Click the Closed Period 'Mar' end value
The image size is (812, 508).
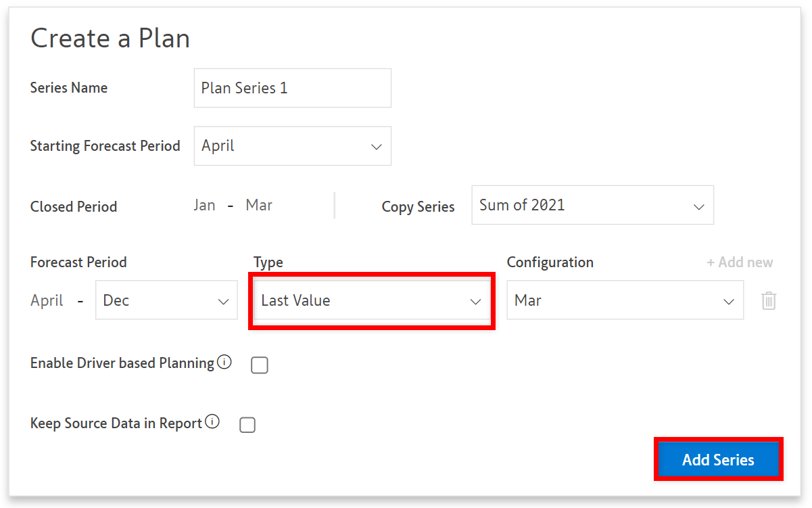click(259, 206)
